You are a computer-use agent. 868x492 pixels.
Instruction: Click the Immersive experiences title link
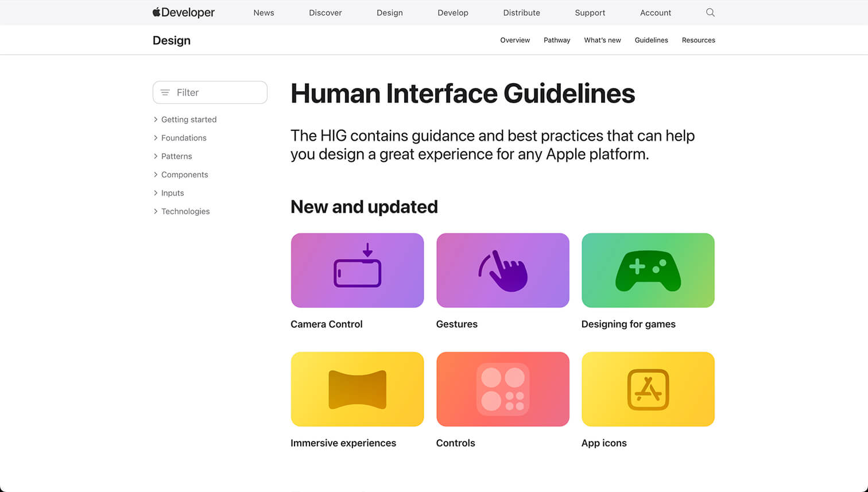coord(343,443)
